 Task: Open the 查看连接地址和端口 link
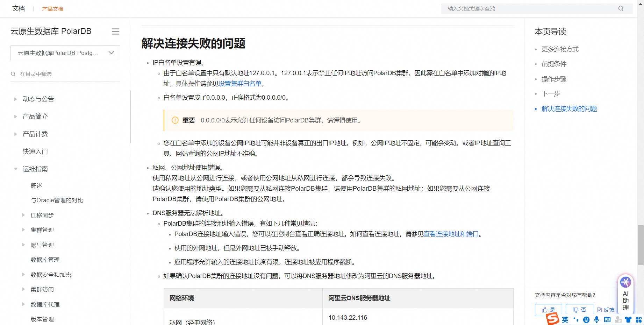451,234
